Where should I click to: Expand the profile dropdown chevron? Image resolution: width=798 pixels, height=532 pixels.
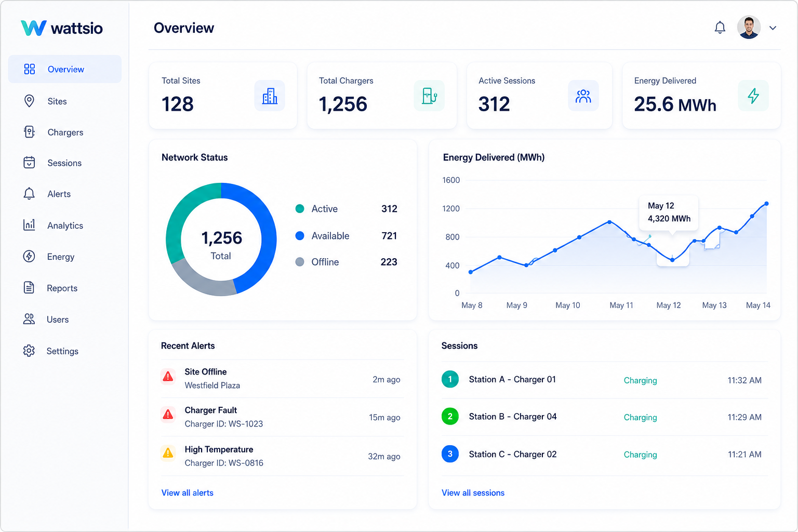pyautogui.click(x=773, y=28)
